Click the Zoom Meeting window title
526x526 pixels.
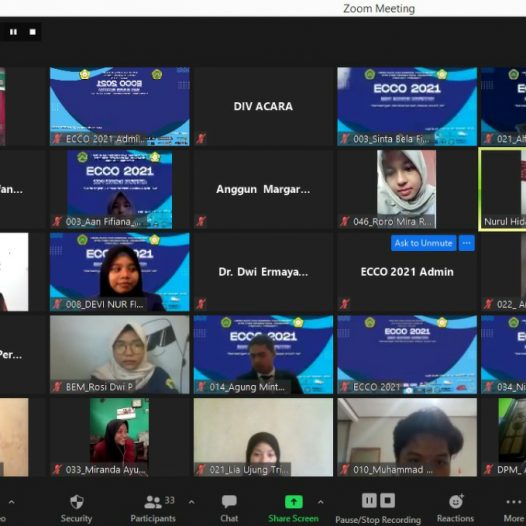(379, 8)
